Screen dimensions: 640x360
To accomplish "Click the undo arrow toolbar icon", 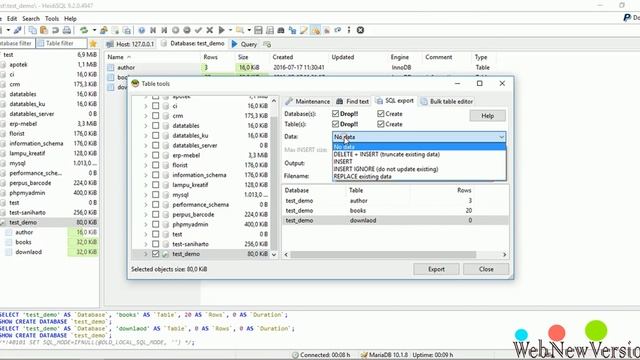I will click(55, 30).
